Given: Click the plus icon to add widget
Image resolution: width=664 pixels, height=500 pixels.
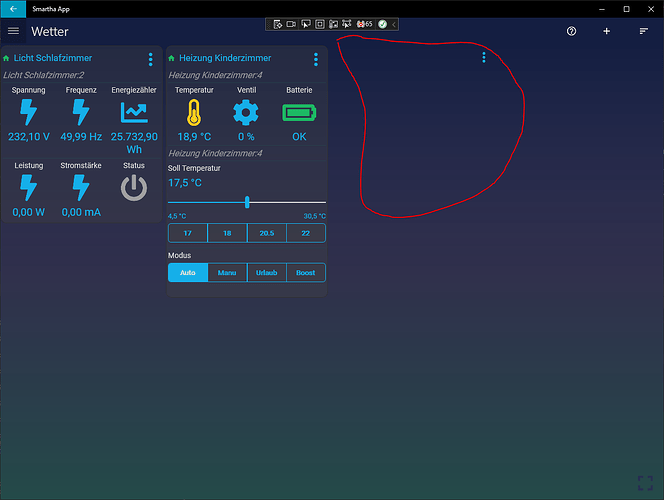Looking at the screenshot, I should [606, 32].
